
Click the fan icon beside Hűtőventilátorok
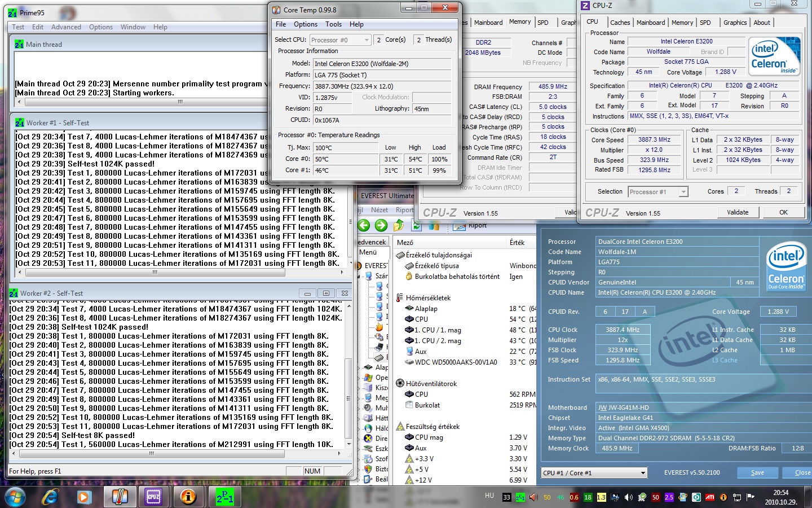coord(400,383)
